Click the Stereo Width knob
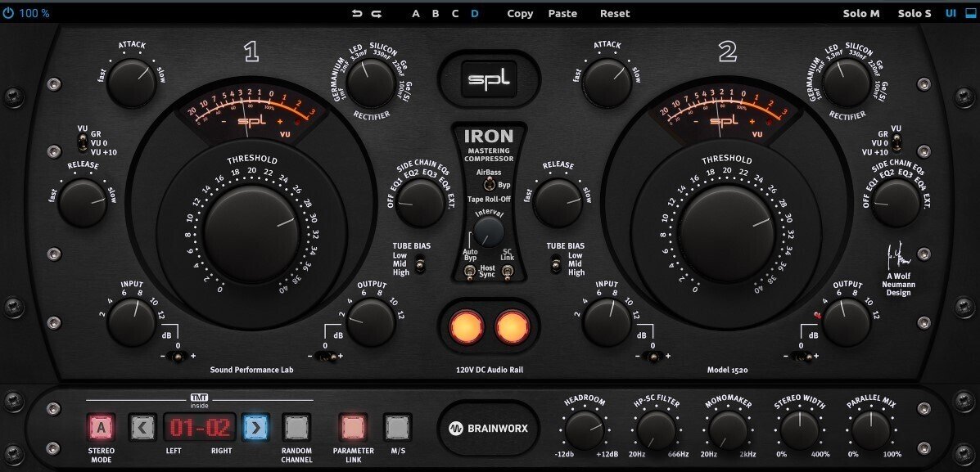 800,431
